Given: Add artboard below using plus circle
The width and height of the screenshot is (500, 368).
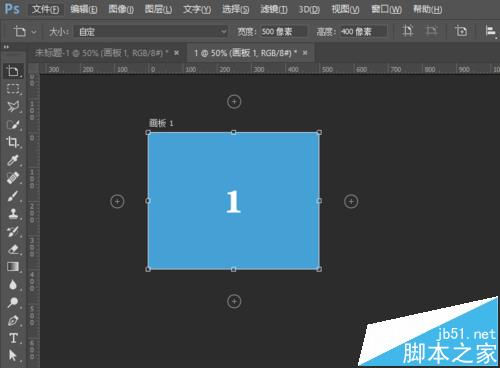Looking at the screenshot, I should [234, 302].
